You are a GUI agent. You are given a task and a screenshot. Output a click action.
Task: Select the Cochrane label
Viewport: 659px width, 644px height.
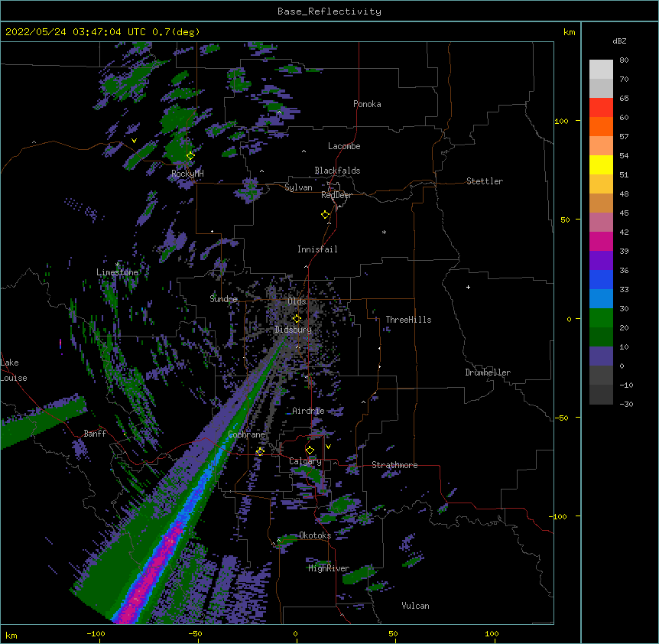(x=246, y=434)
